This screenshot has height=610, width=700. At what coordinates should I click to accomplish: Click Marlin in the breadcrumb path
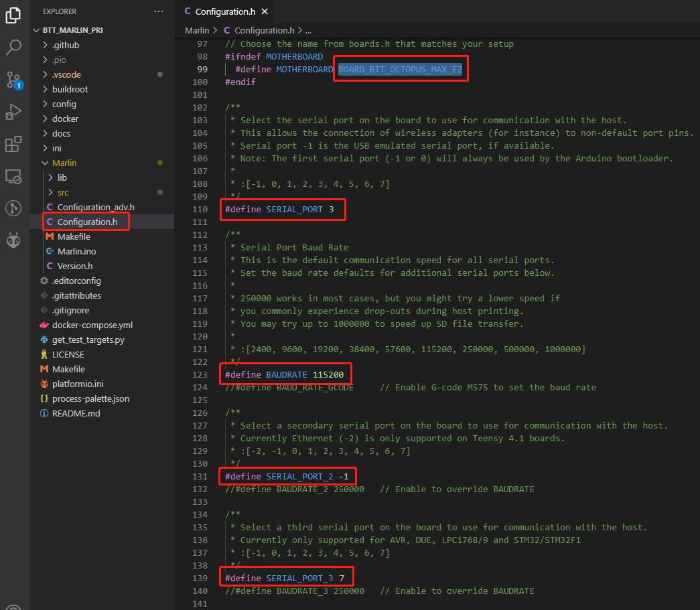pyautogui.click(x=196, y=30)
